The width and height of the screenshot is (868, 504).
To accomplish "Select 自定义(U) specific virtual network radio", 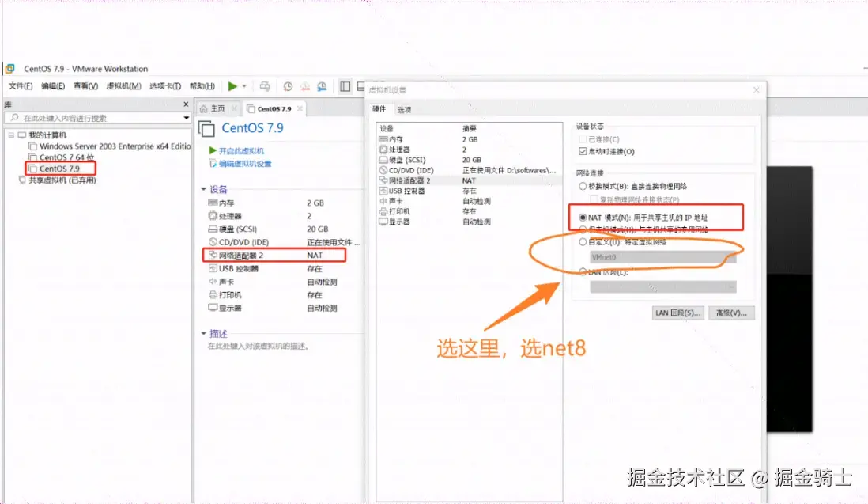I will coord(583,242).
